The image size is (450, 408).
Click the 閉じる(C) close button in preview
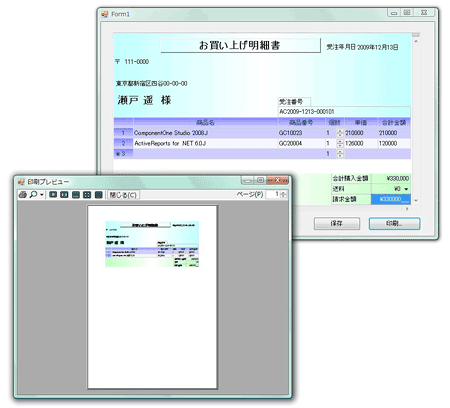[x=123, y=195]
